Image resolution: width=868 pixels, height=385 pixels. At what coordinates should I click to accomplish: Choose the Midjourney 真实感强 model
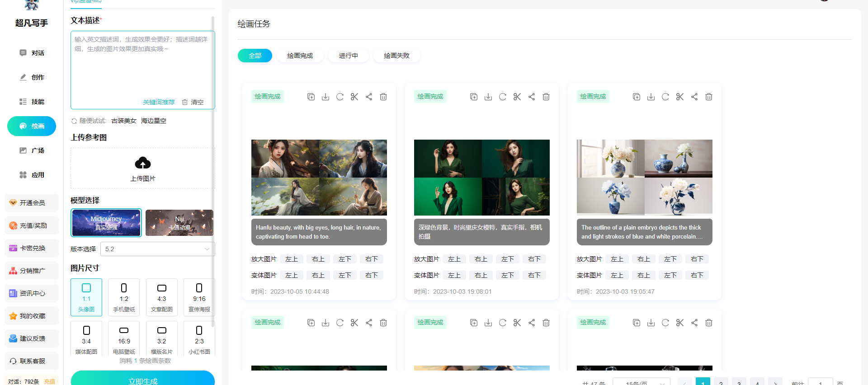tap(106, 223)
